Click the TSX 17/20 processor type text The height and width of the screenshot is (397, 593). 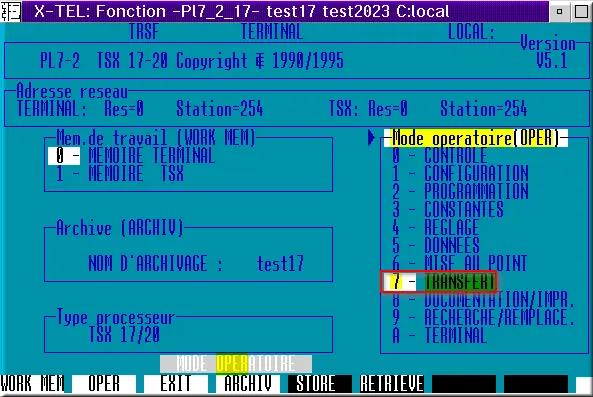(x=124, y=335)
